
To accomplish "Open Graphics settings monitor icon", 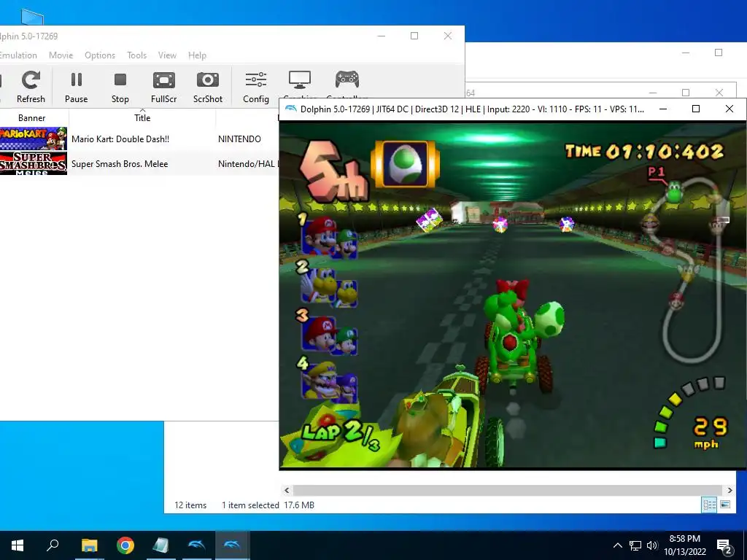I will tap(300, 82).
